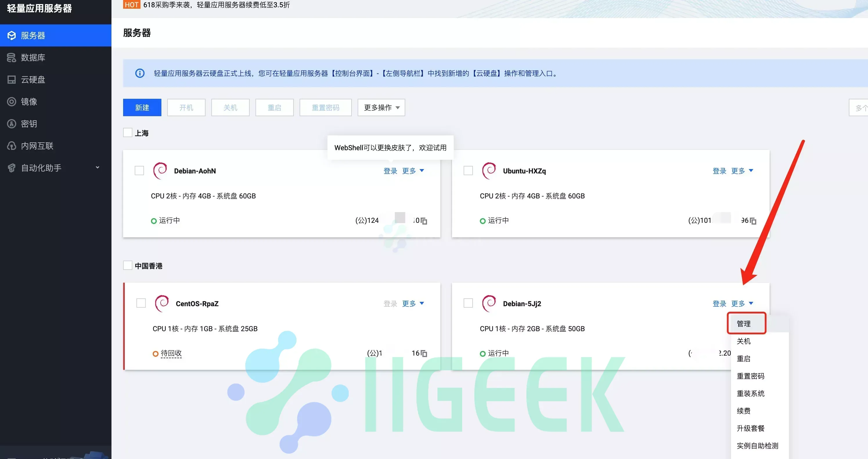The width and height of the screenshot is (868, 459).
Task: Click the 云硬盘 disk icon in sidebar
Action: pyautogui.click(x=11, y=80)
